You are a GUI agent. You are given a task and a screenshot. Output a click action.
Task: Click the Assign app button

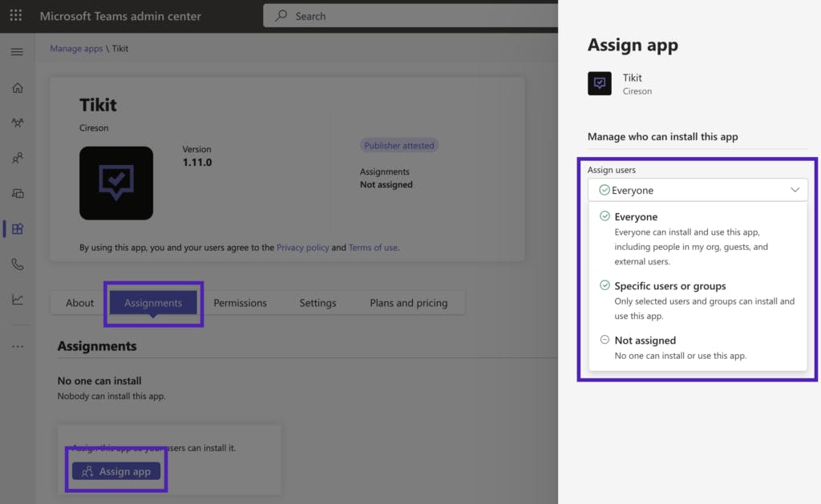pyautogui.click(x=116, y=472)
